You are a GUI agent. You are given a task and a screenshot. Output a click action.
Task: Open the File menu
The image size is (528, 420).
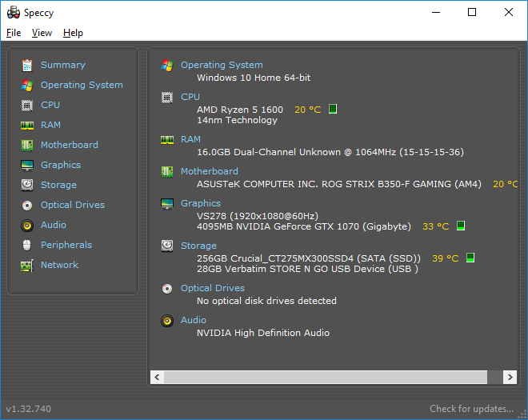pos(14,33)
